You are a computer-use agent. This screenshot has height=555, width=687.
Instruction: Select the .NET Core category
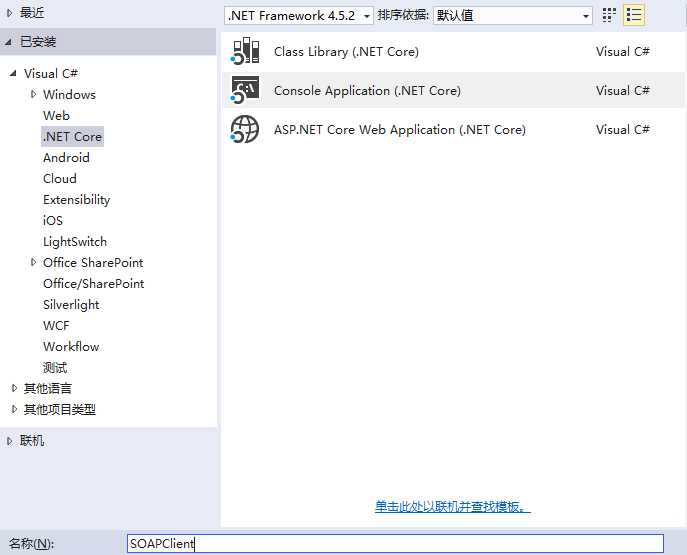pos(72,137)
